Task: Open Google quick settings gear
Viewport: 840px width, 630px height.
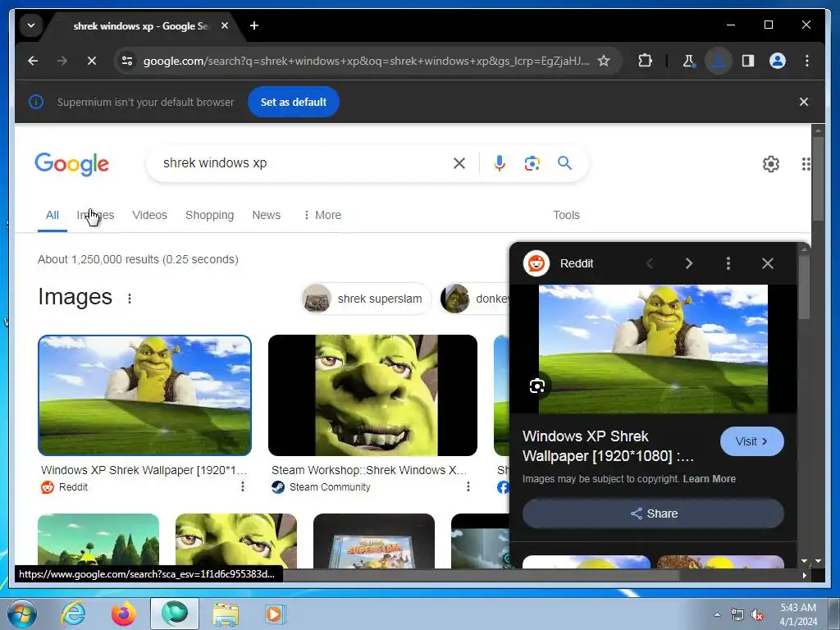Action: point(771,164)
